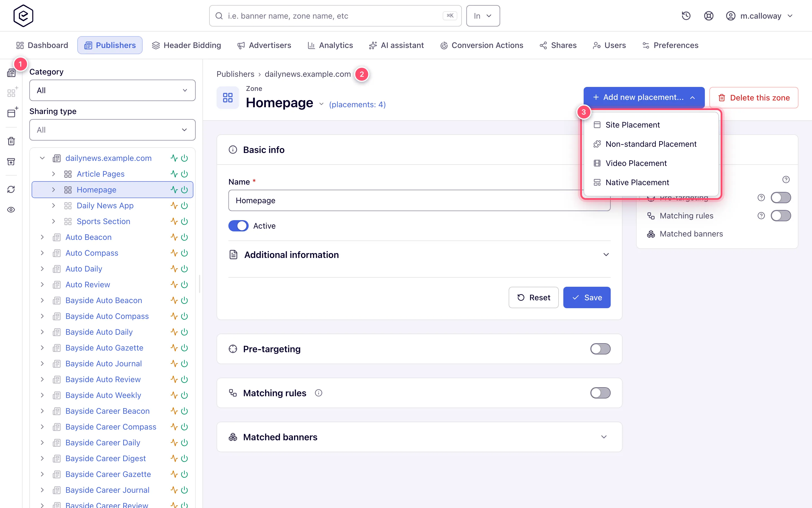Click the add zone icon in left sidebar
Screen dimensions: 812x508
12,92
